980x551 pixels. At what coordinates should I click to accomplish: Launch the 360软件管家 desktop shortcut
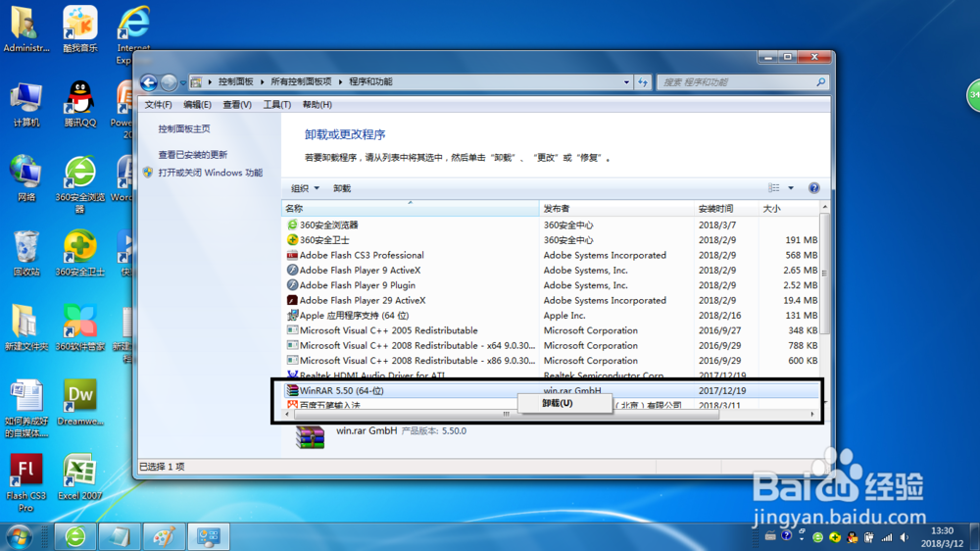click(x=80, y=327)
